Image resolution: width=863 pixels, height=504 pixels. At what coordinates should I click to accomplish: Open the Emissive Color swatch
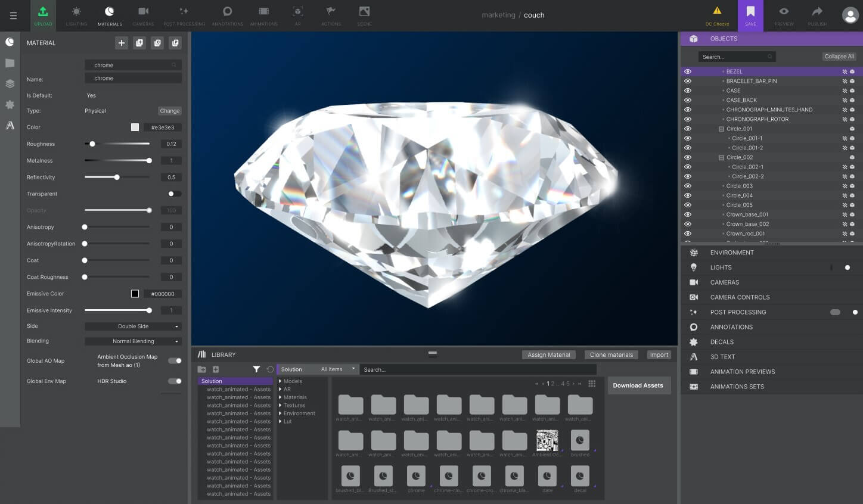tap(135, 294)
